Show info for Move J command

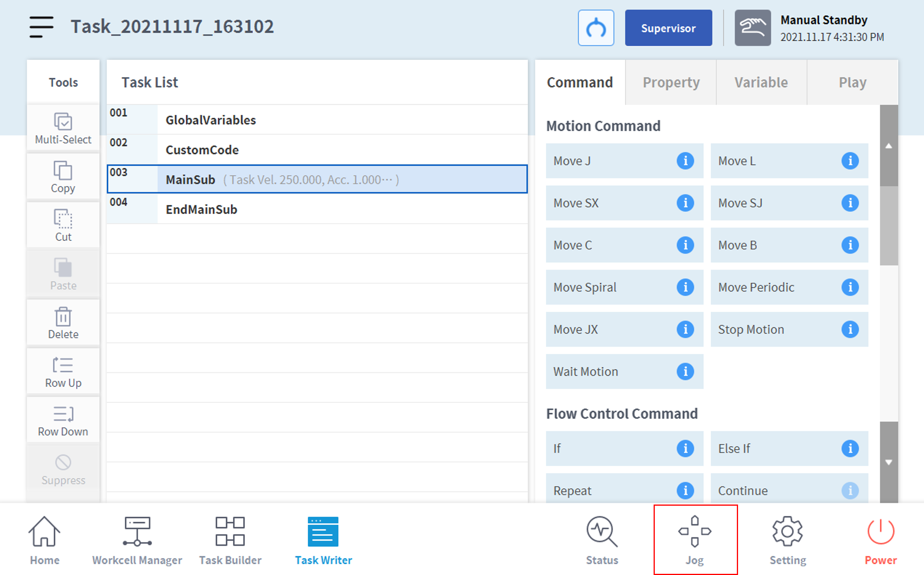(685, 161)
